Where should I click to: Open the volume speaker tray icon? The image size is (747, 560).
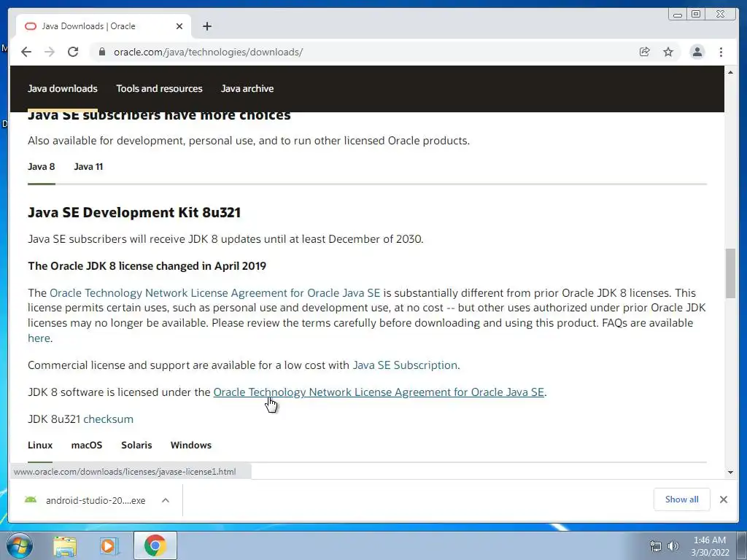(673, 546)
